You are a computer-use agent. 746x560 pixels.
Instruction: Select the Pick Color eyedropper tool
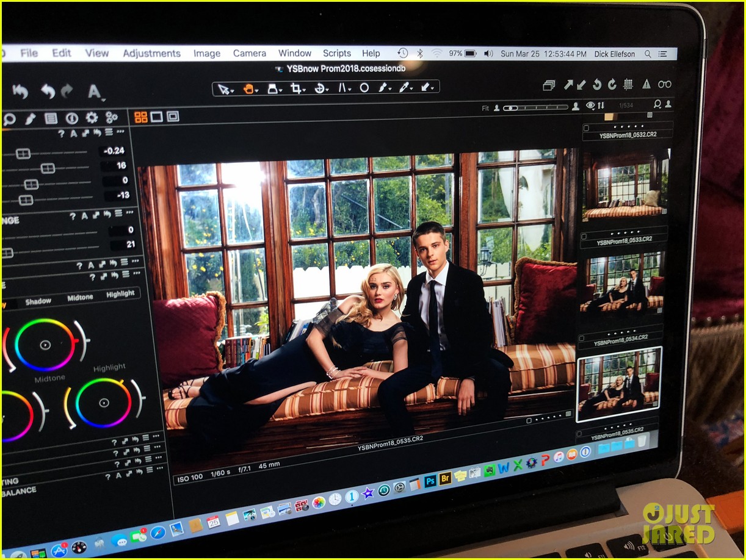coord(404,87)
